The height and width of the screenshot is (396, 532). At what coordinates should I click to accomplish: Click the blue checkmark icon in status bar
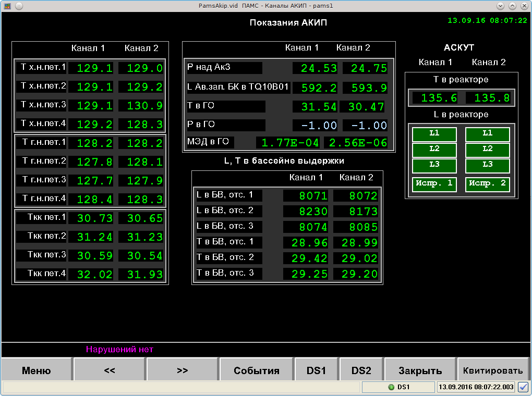[x=523, y=387]
